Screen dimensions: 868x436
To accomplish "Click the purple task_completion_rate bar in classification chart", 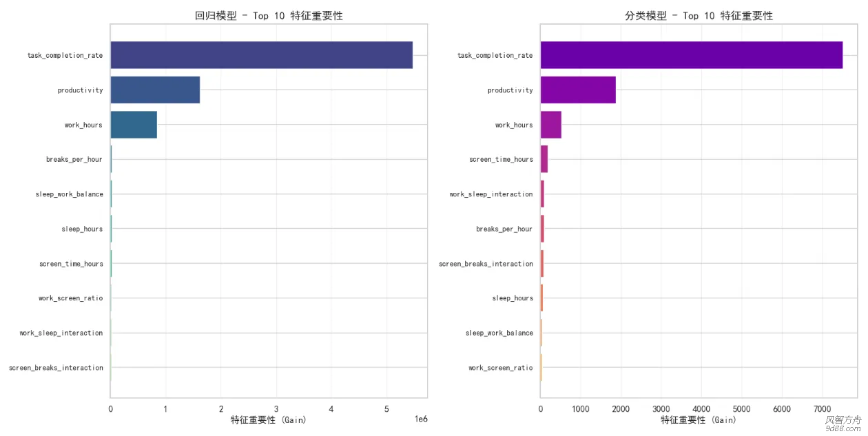I will [x=691, y=55].
